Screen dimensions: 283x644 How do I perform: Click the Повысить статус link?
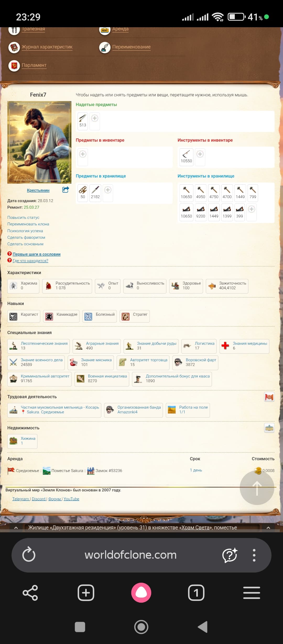point(23,218)
